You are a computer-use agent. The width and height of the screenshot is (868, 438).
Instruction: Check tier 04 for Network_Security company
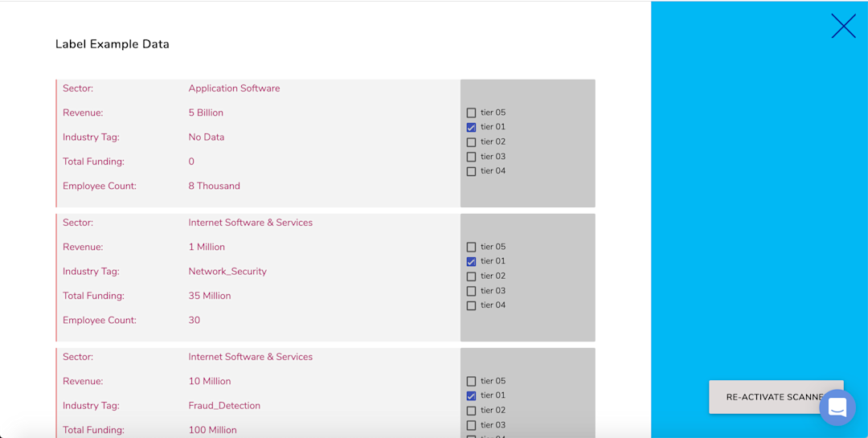tap(471, 305)
